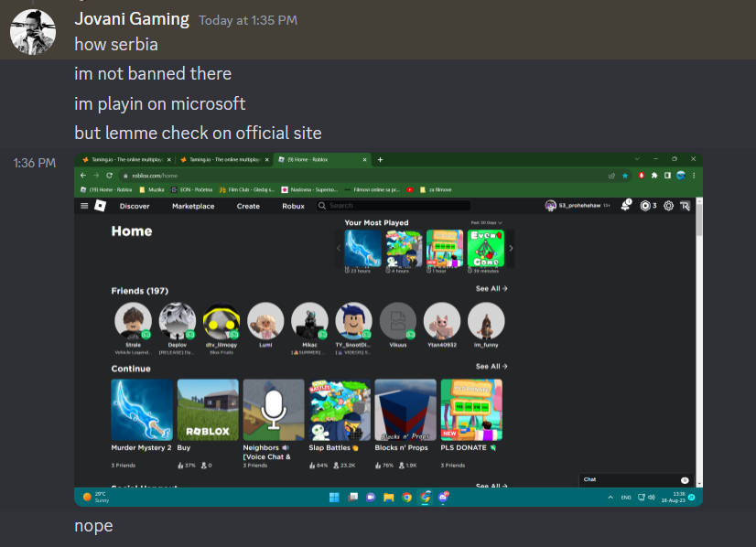The height and width of the screenshot is (547, 756).
Task: Click See All next to Friends
Action: [x=491, y=289]
